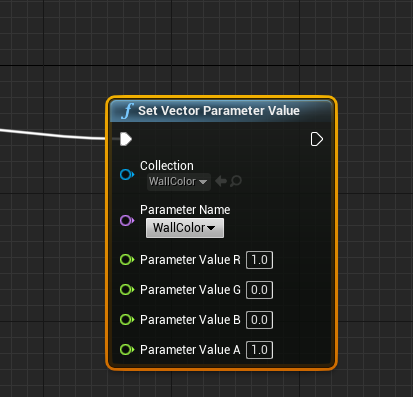Click the Parameter Value A label
This screenshot has height=397, width=413.
pyautogui.click(x=190, y=350)
